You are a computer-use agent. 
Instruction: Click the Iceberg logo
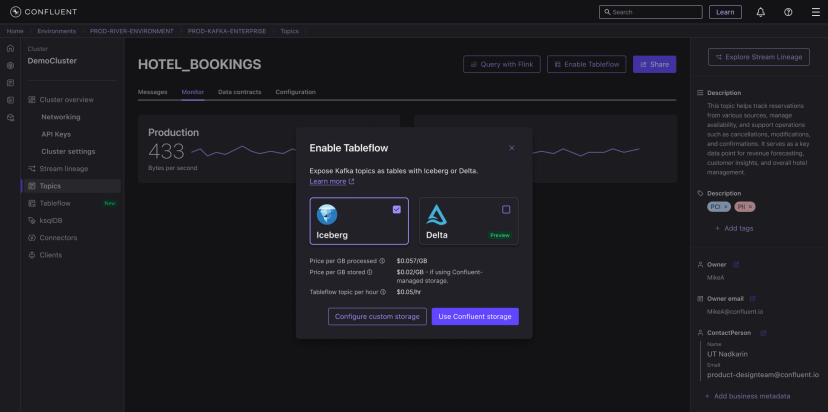pos(327,214)
